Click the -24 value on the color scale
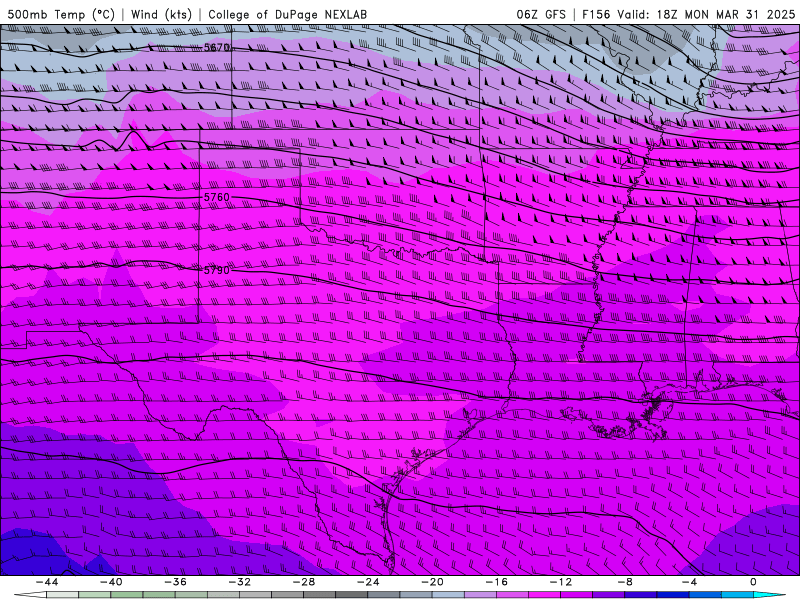 coord(368,582)
